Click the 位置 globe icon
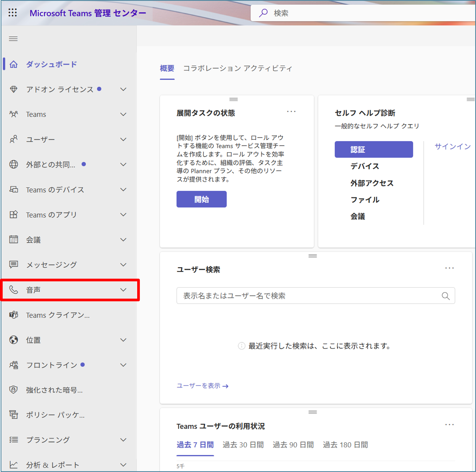 pyautogui.click(x=14, y=340)
